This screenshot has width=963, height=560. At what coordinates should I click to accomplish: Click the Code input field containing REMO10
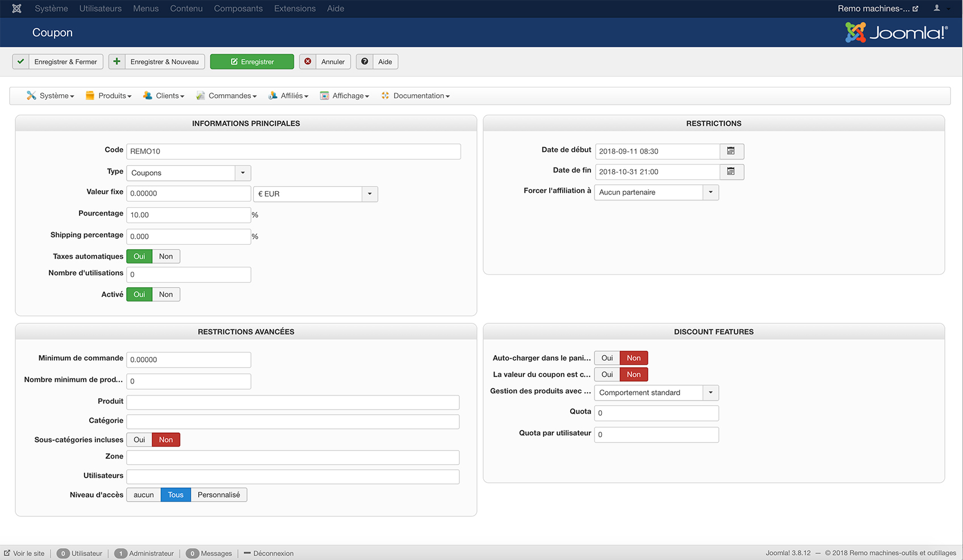(x=293, y=151)
